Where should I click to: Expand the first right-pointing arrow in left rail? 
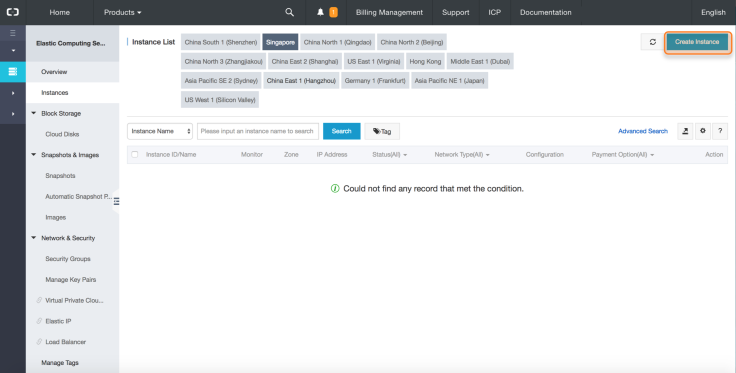tap(13, 93)
